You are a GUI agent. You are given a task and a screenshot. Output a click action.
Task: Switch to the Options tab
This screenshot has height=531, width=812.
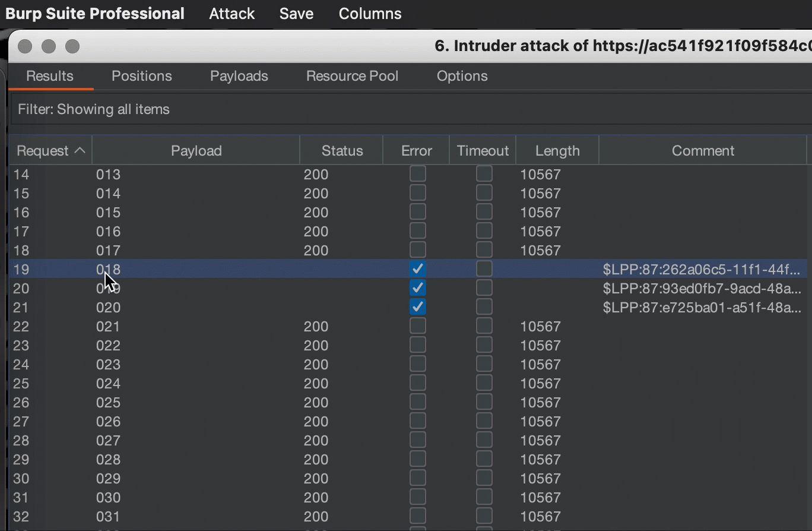coord(462,76)
